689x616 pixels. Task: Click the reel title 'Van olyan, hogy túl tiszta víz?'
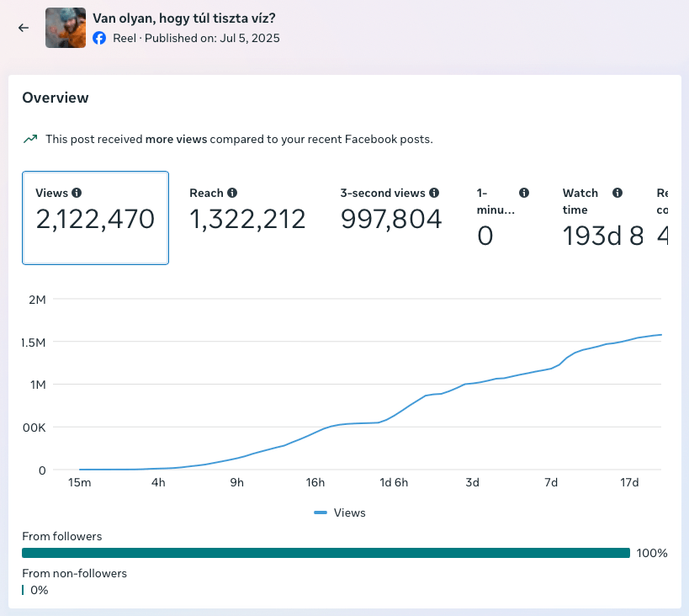point(184,18)
